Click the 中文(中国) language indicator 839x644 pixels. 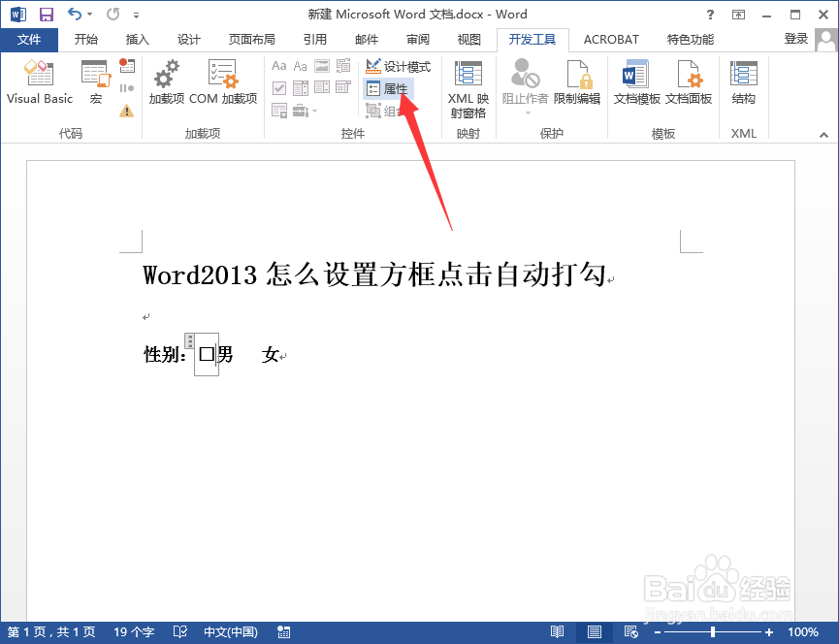click(x=231, y=632)
